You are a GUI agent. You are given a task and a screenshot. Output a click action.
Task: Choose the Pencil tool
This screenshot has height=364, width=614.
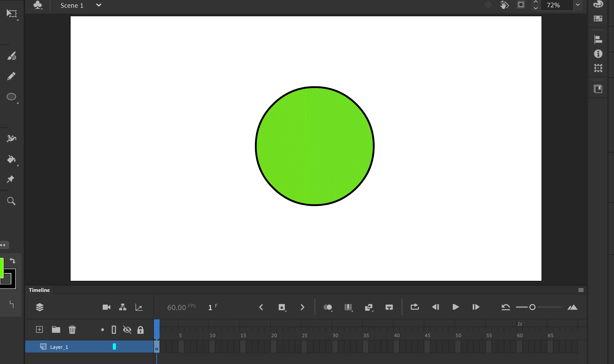pos(11,76)
